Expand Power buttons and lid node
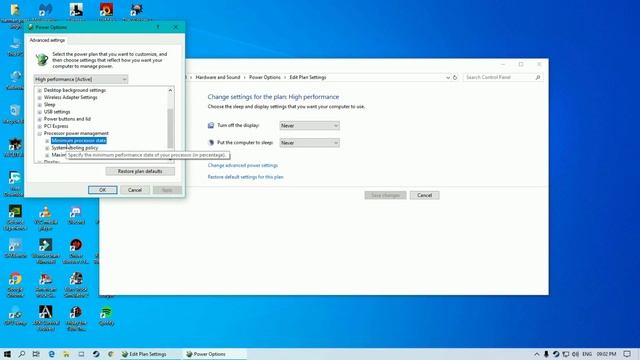This screenshot has width=640, height=360. coord(40,119)
